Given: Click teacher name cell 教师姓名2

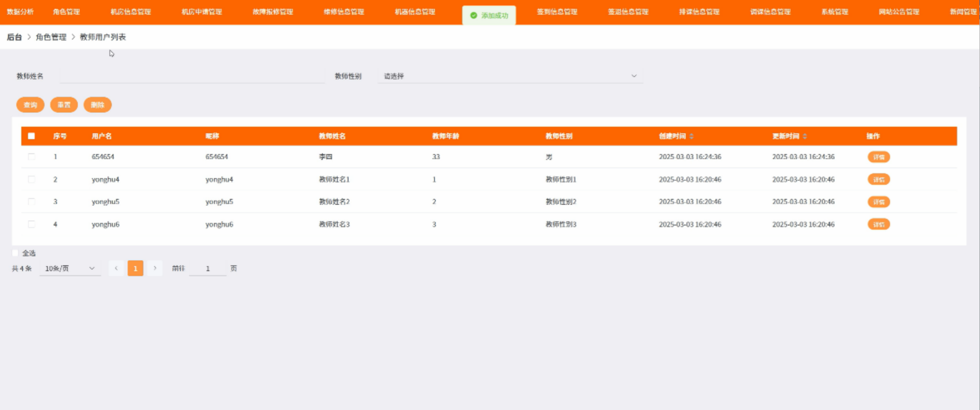Looking at the screenshot, I should point(334,202).
